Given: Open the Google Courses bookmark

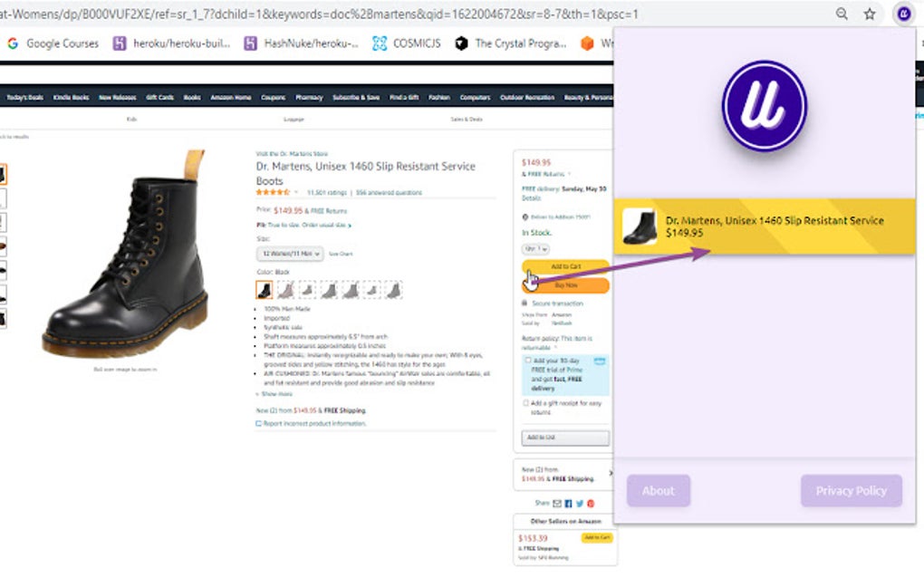Looking at the screenshot, I should click(53, 43).
